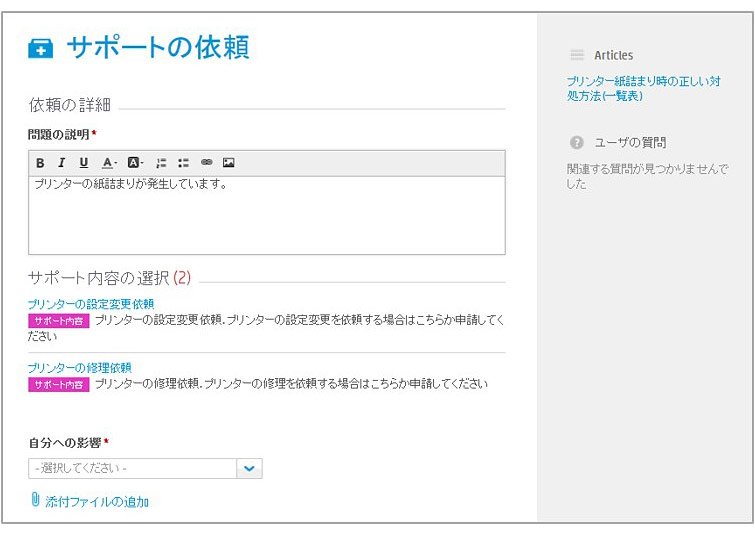
Task: Click the サポート内容 tag under 設定変更依頼
Action: 59,321
